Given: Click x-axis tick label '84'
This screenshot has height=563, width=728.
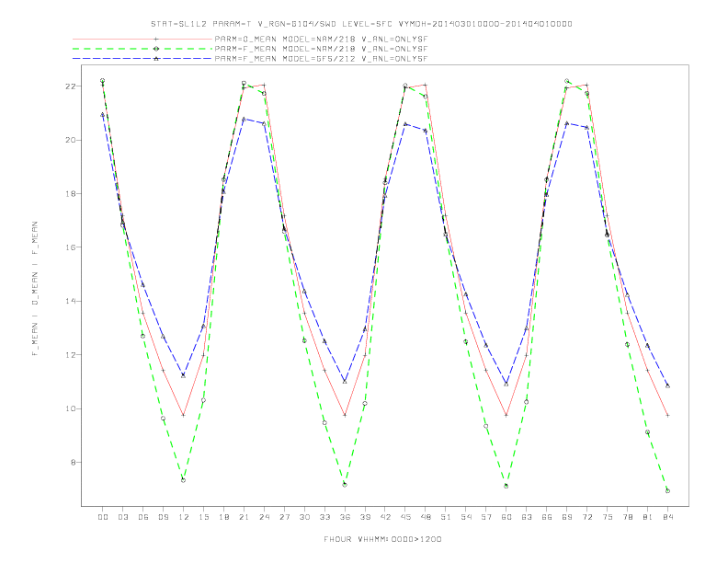Looking at the screenshot, I should click(x=668, y=517).
